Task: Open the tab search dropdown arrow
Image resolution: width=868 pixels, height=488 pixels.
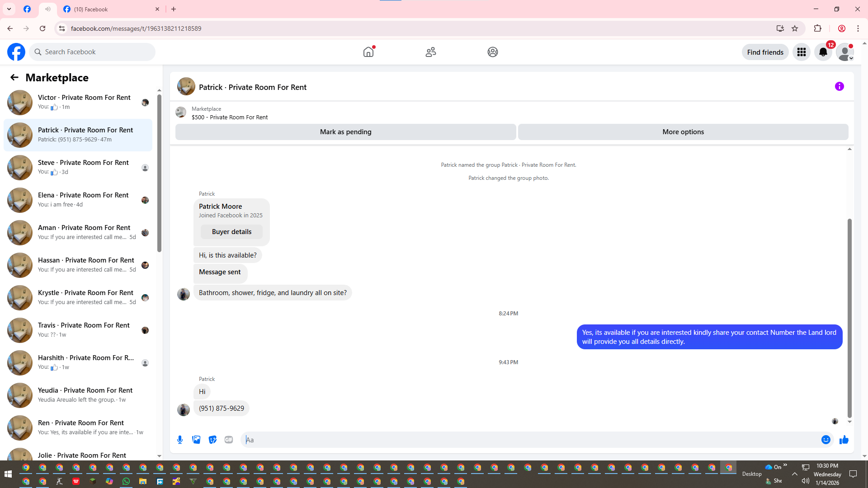Action: click(9, 9)
